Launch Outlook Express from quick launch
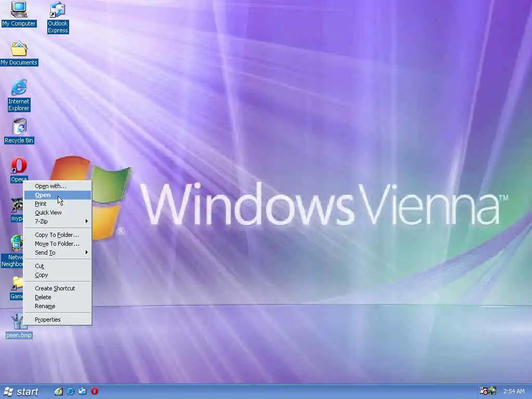This screenshot has width=532, height=399. (x=83, y=391)
